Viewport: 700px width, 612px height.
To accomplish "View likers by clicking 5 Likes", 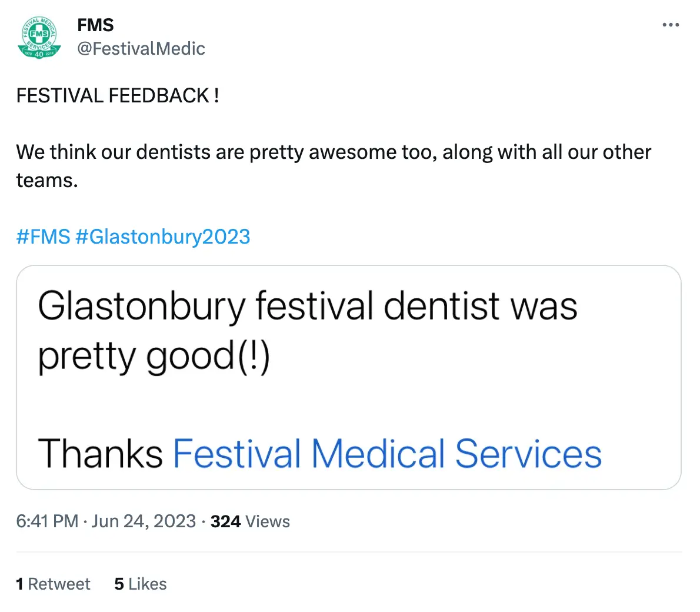I will click(140, 584).
